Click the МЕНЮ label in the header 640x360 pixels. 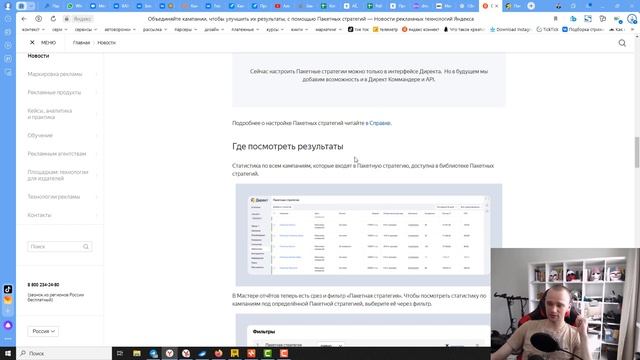click(x=48, y=42)
